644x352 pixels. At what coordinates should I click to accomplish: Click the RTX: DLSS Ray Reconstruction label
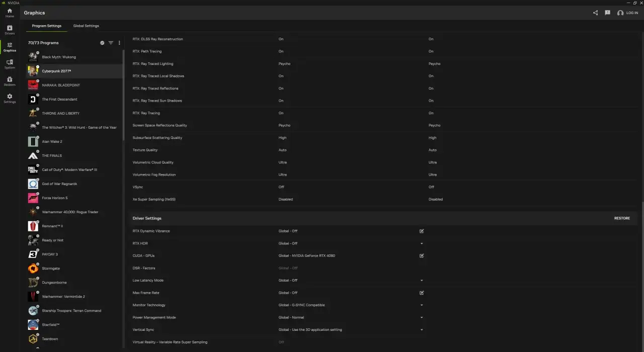coord(157,39)
